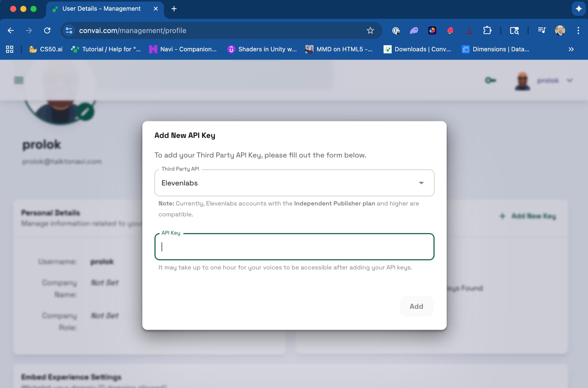Open the Extensions puzzle icon
This screenshot has height=388, width=588.
[x=487, y=30]
